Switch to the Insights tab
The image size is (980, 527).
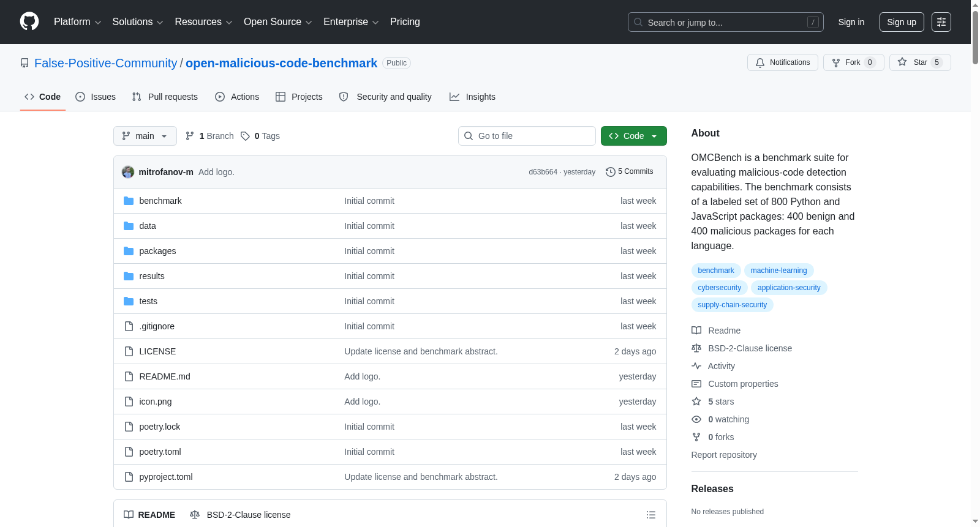click(x=472, y=97)
